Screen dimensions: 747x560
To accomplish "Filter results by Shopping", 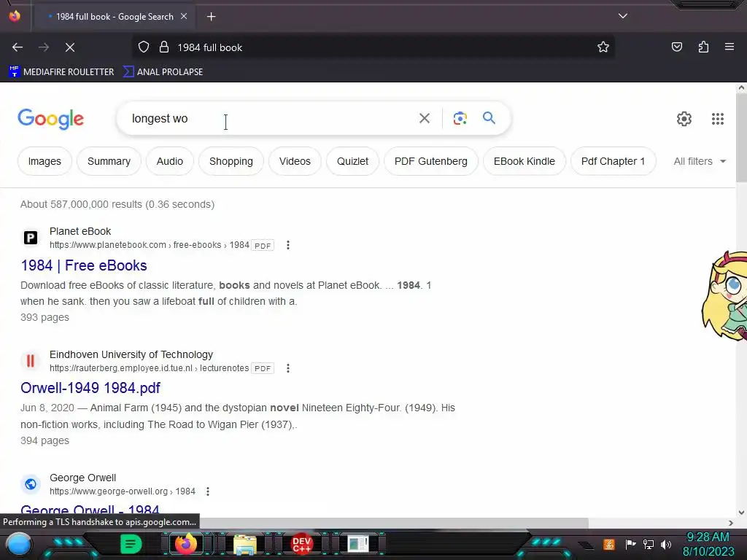I will [x=231, y=161].
